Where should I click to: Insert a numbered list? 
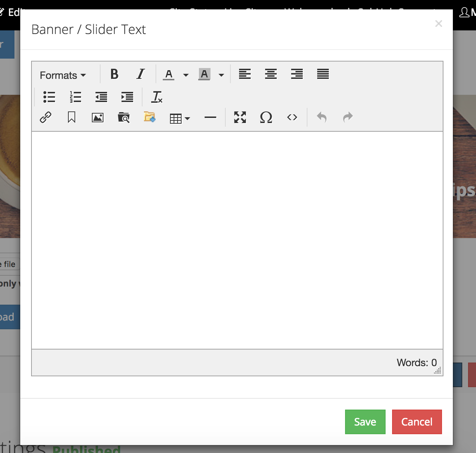click(75, 97)
